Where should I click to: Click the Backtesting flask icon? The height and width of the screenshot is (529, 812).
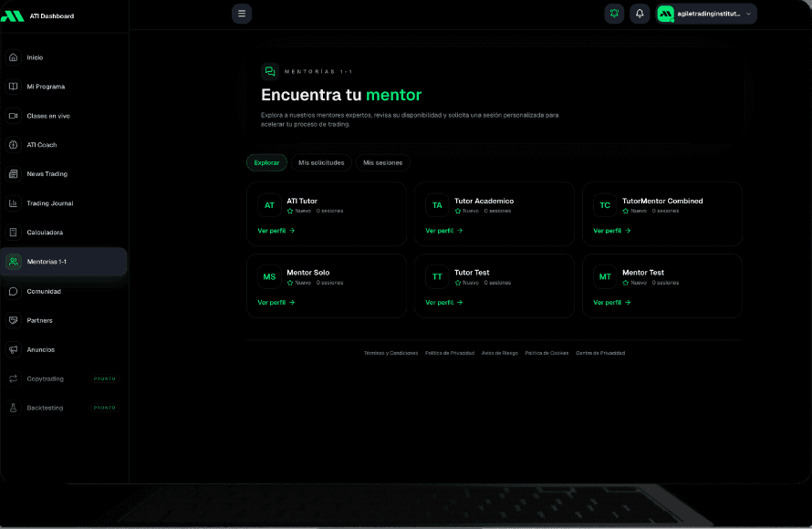[14, 408]
